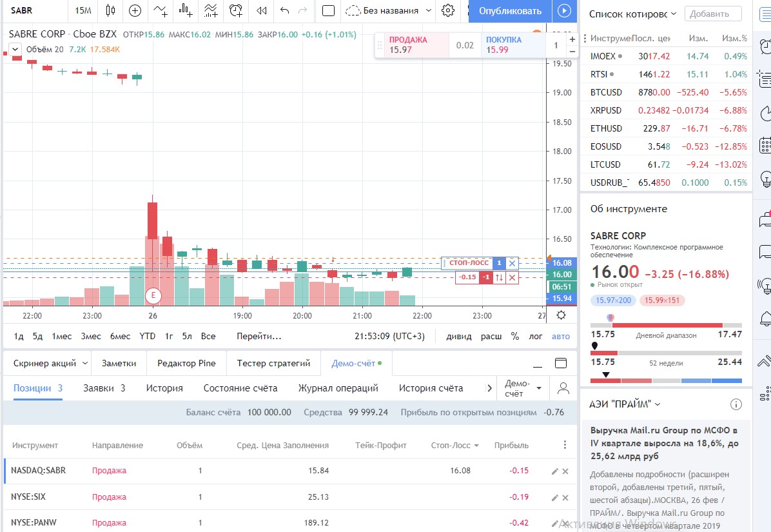This screenshot has width=771, height=532.
Task: Open Журнал операций tab
Action: point(338,388)
